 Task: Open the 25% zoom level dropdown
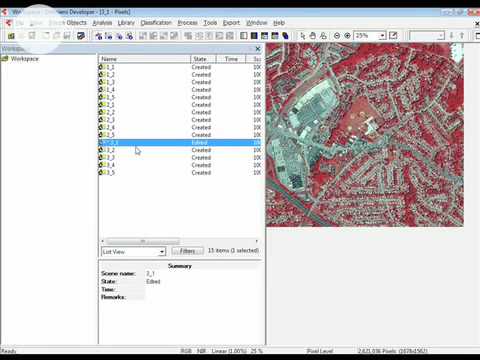pos(383,36)
